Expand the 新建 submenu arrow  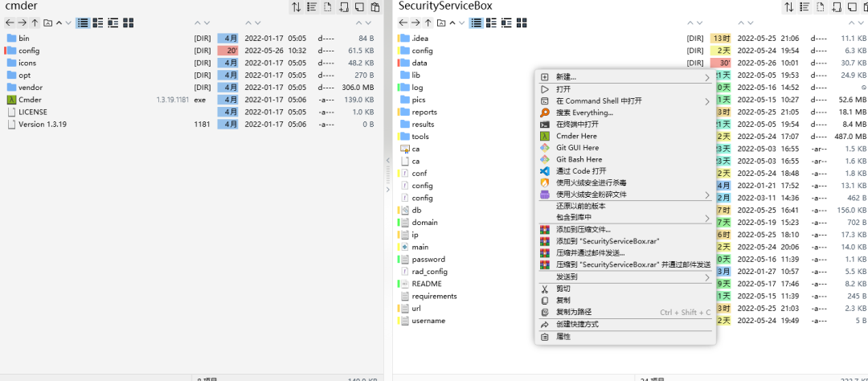(x=707, y=77)
